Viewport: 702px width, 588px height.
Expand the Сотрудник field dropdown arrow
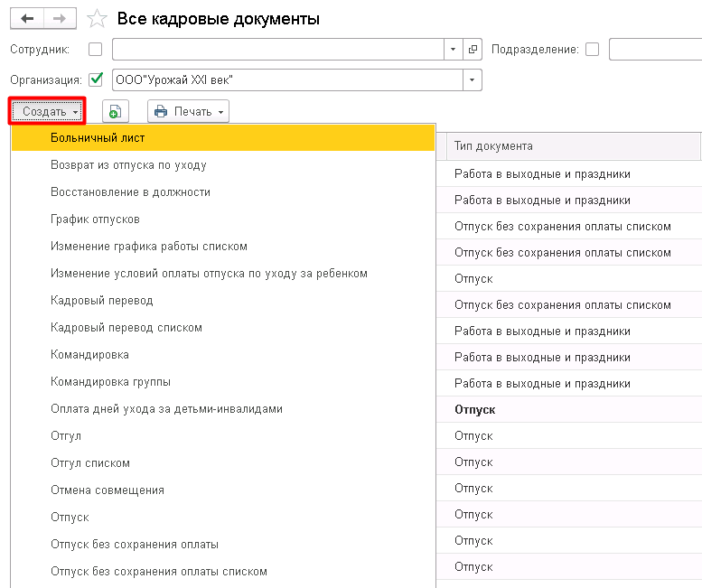tap(453, 49)
